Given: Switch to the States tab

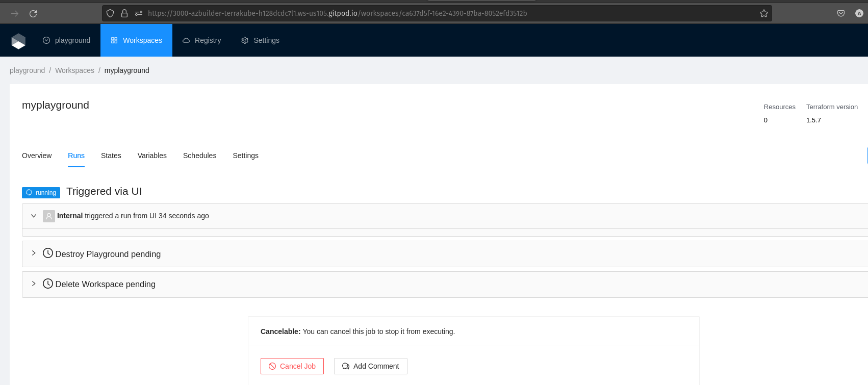Looking at the screenshot, I should pyautogui.click(x=111, y=156).
